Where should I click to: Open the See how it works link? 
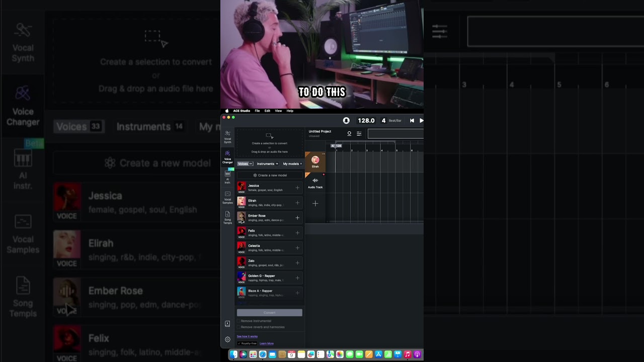[247, 336]
